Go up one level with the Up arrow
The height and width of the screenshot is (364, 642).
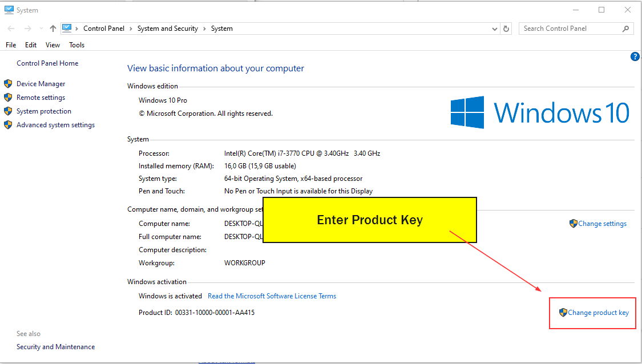(x=53, y=29)
